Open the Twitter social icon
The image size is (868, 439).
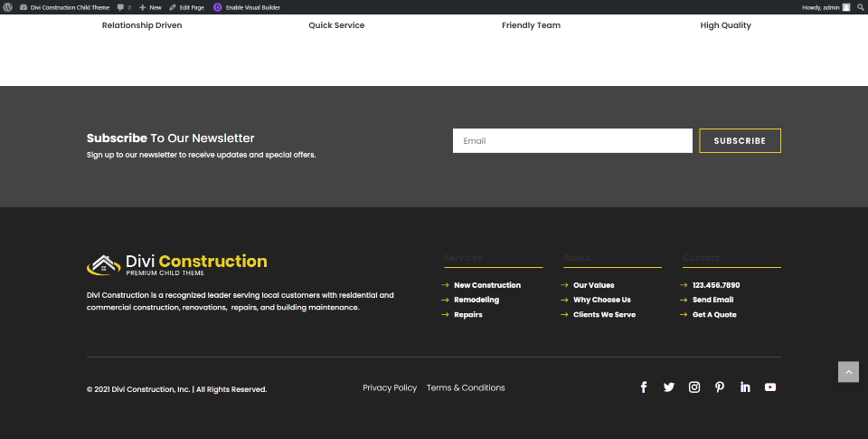point(669,387)
